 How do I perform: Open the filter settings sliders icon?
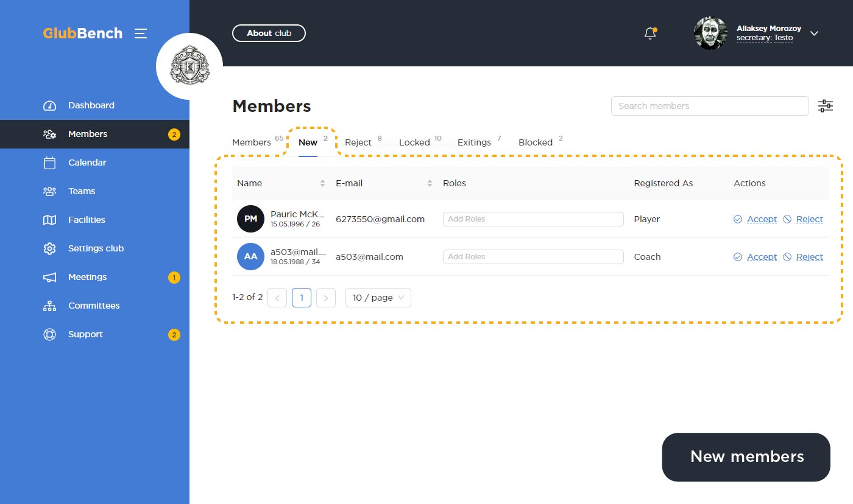point(825,106)
